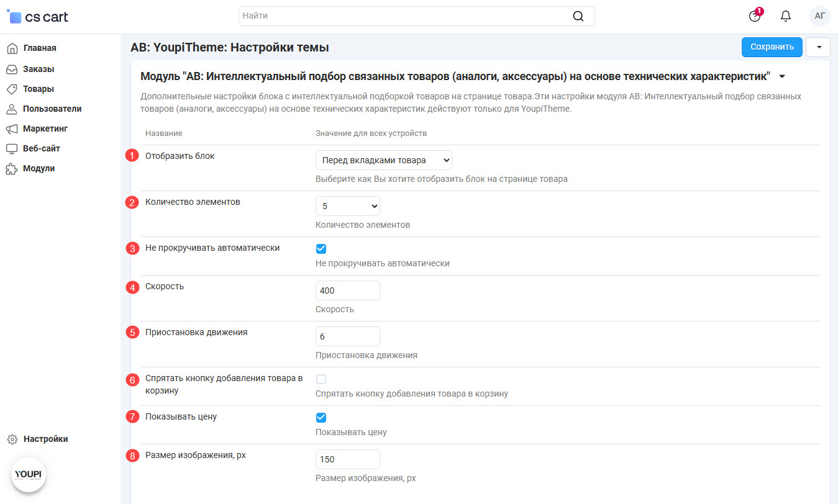Click the Отобразить блок row label
Viewport: 838px width, 504px height.
click(180, 156)
